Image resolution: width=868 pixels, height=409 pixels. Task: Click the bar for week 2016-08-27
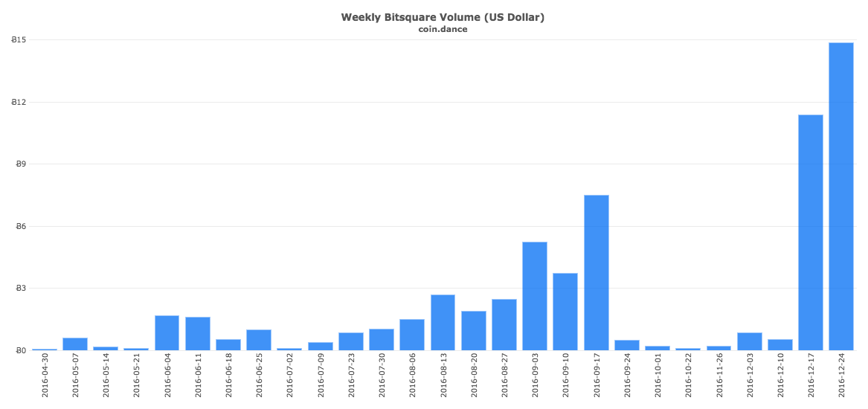(504, 324)
